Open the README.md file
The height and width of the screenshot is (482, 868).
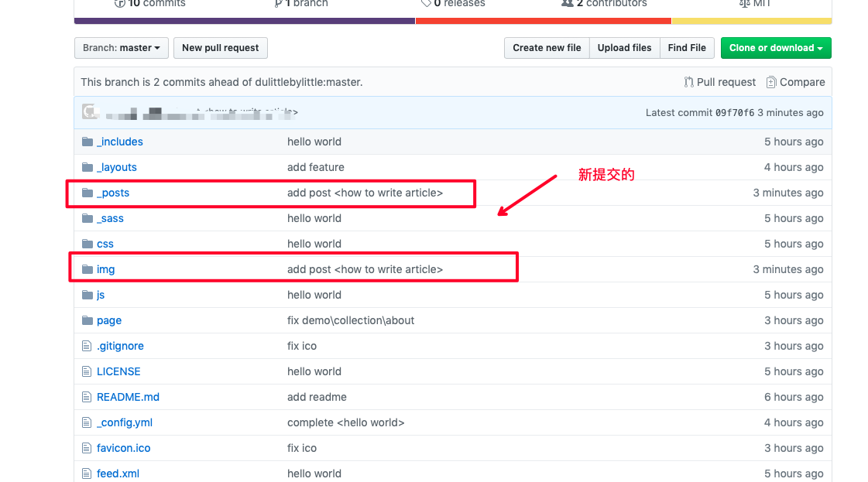pos(128,397)
